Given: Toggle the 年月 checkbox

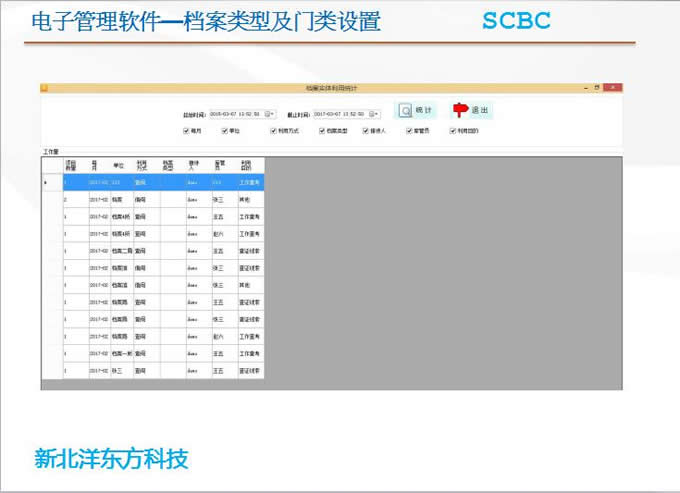Looking at the screenshot, I should pyautogui.click(x=186, y=131).
